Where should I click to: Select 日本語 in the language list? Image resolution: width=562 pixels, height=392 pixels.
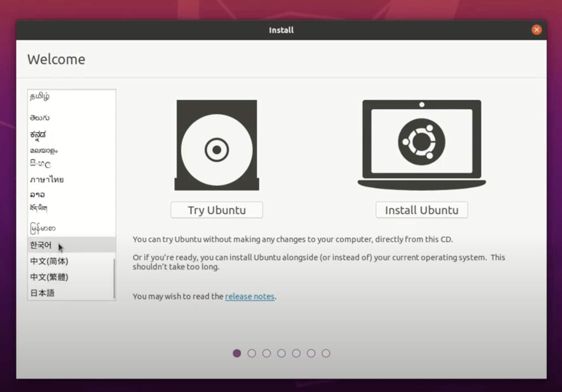point(71,293)
